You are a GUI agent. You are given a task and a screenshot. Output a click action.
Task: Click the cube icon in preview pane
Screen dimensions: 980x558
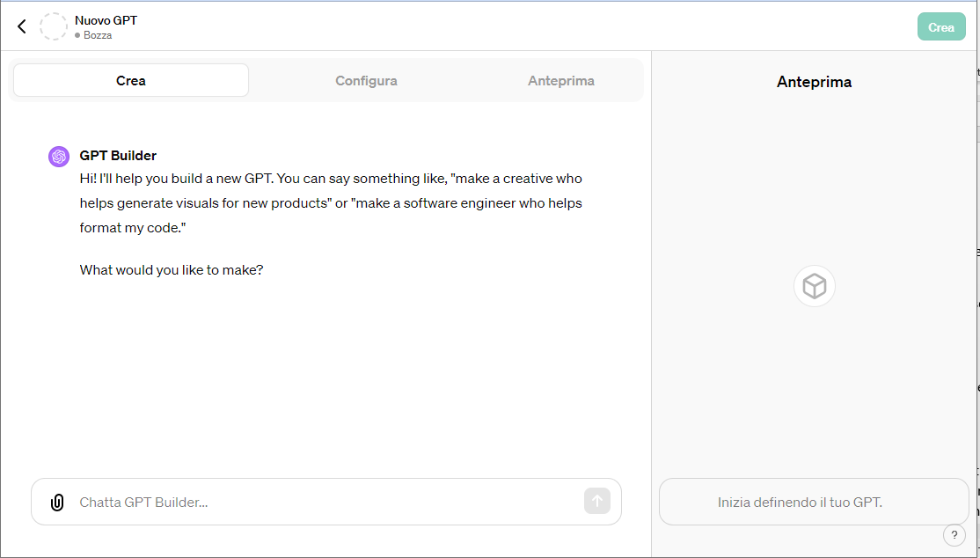[x=815, y=286]
